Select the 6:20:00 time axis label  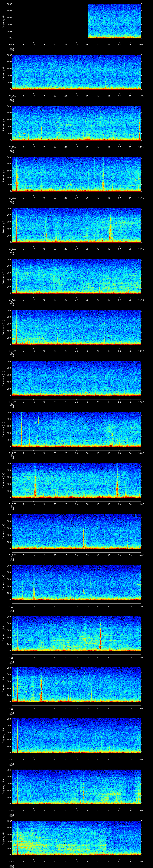tap(12, 606)
